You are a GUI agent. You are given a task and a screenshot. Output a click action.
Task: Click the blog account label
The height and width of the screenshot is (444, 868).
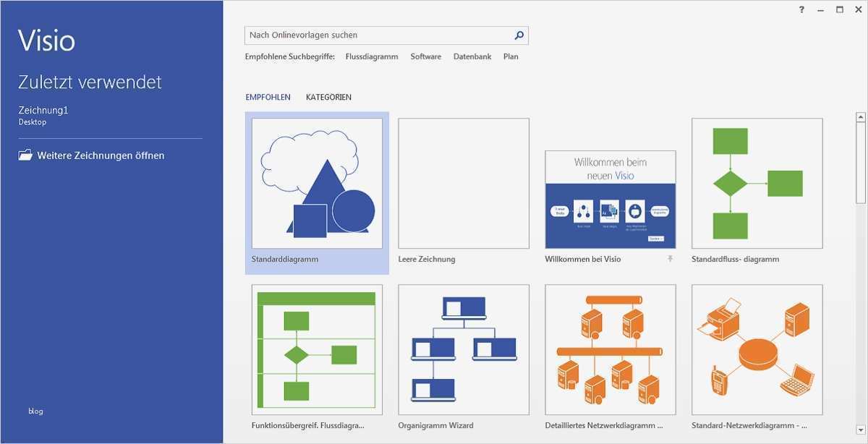tap(35, 411)
